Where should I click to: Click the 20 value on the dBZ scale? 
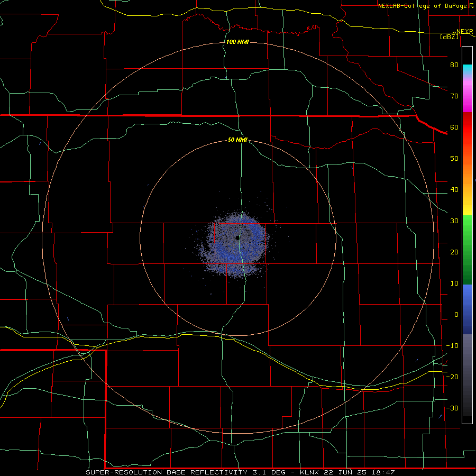click(x=454, y=252)
